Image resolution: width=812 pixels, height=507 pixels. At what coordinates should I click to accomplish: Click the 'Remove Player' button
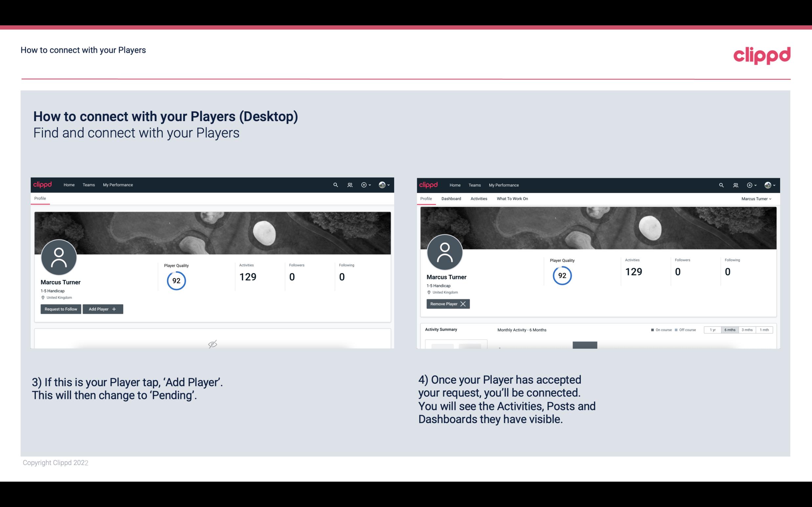tap(447, 304)
